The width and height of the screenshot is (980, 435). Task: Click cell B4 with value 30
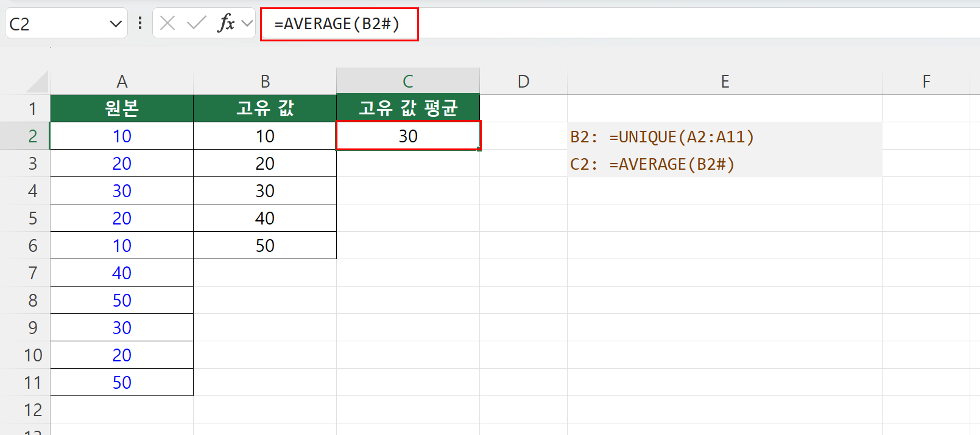click(265, 191)
